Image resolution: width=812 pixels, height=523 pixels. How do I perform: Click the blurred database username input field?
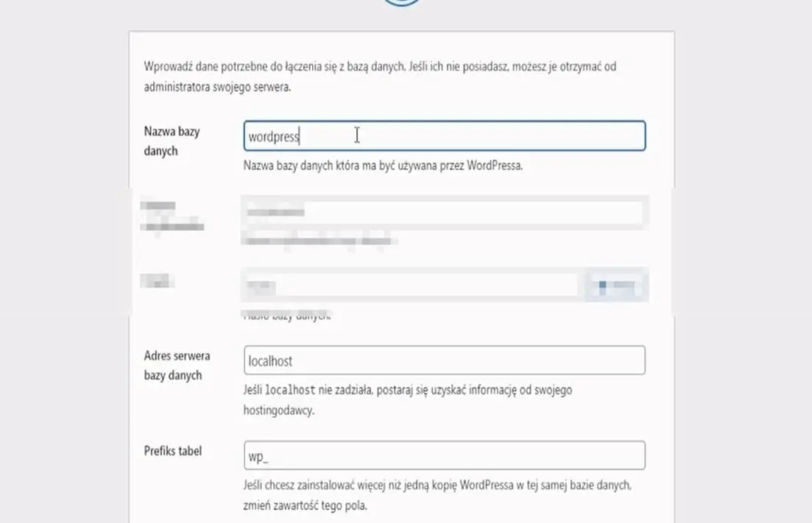click(444, 213)
